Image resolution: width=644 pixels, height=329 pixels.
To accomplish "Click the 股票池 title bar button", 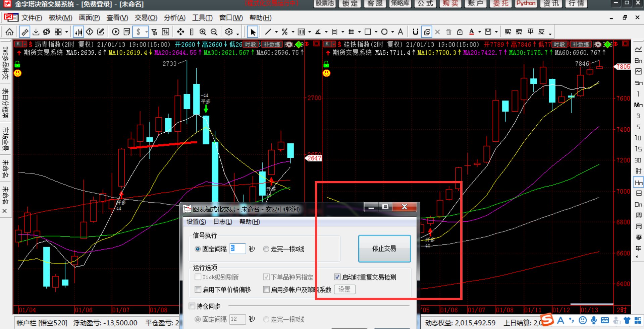I will click(x=325, y=3).
